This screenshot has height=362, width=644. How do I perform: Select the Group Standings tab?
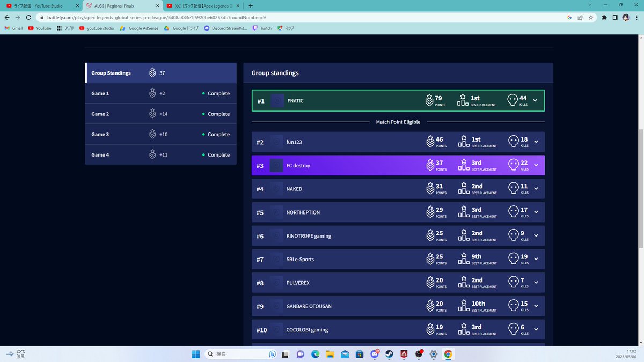point(160,73)
